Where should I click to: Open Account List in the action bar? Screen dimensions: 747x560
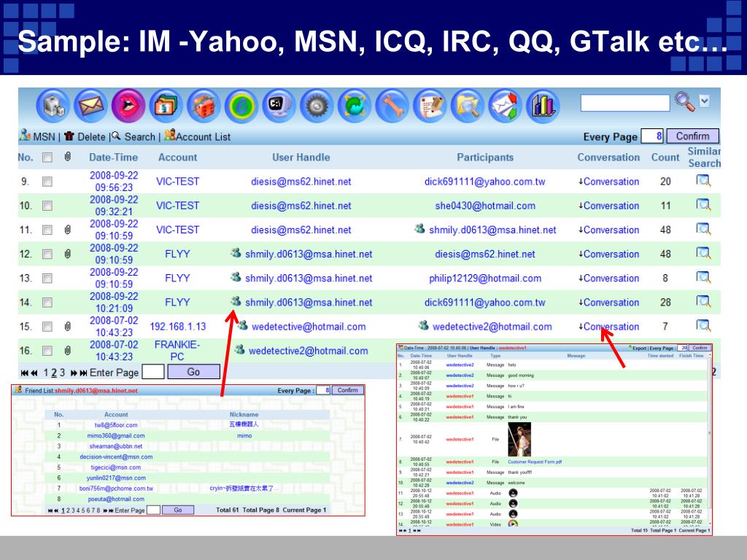click(197, 136)
